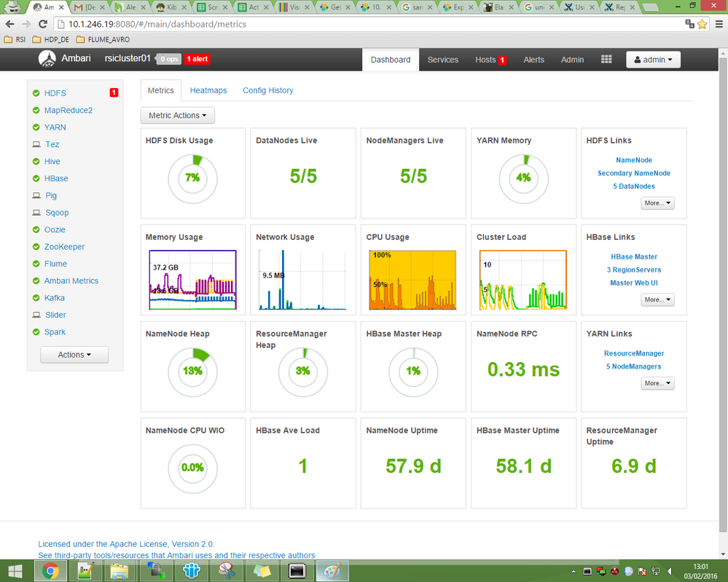The image size is (728, 582).
Task: Switch to the Heatmaps tab
Action: pos(208,90)
